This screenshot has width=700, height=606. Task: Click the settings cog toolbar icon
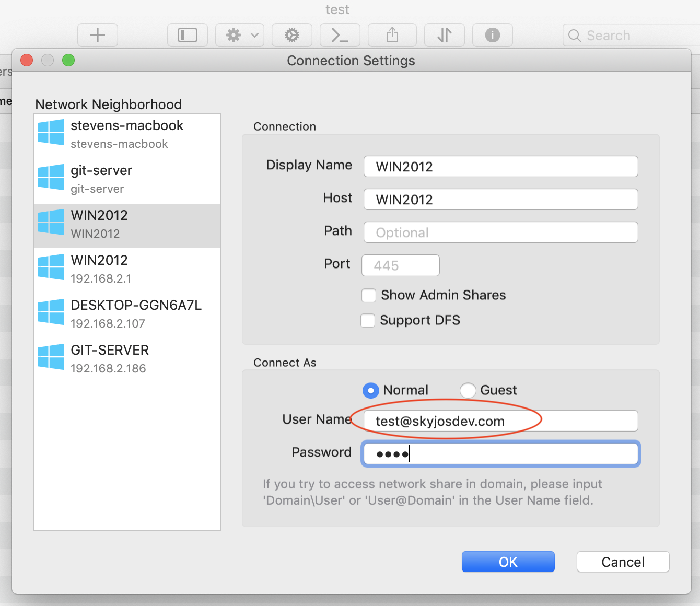[x=292, y=36]
